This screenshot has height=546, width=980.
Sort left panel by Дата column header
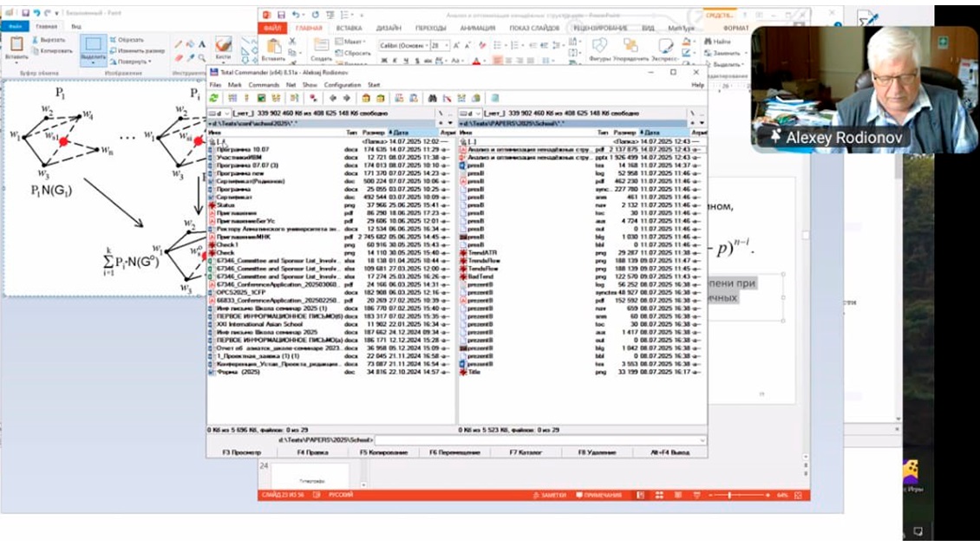(413, 133)
